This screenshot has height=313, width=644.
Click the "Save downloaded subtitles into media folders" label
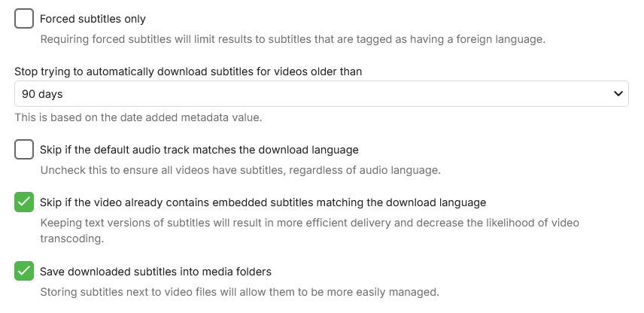(156, 271)
